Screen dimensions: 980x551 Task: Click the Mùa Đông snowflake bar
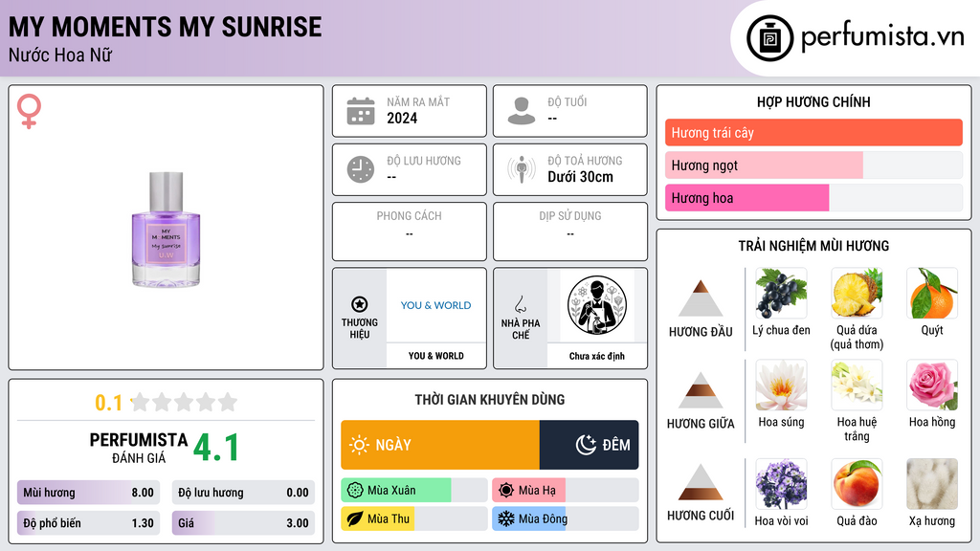[565, 518]
